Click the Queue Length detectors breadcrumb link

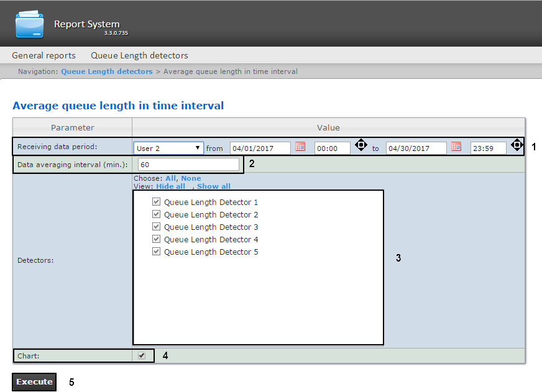pos(106,71)
